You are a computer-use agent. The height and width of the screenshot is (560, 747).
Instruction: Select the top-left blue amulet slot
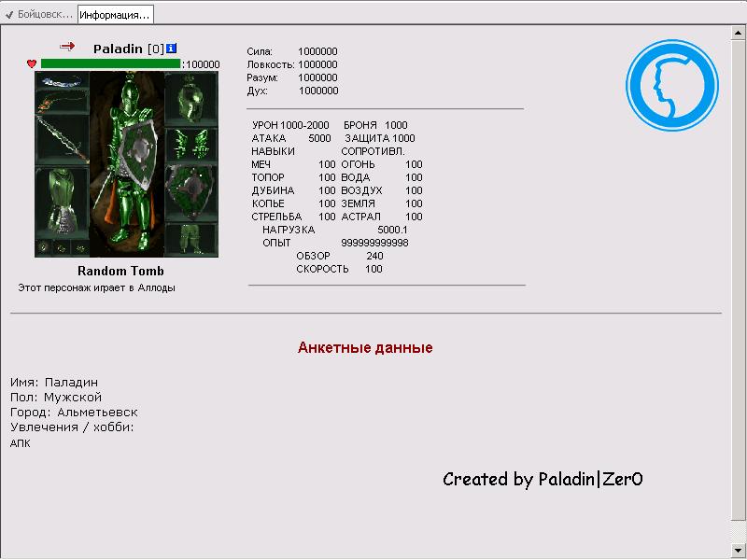(x=62, y=81)
